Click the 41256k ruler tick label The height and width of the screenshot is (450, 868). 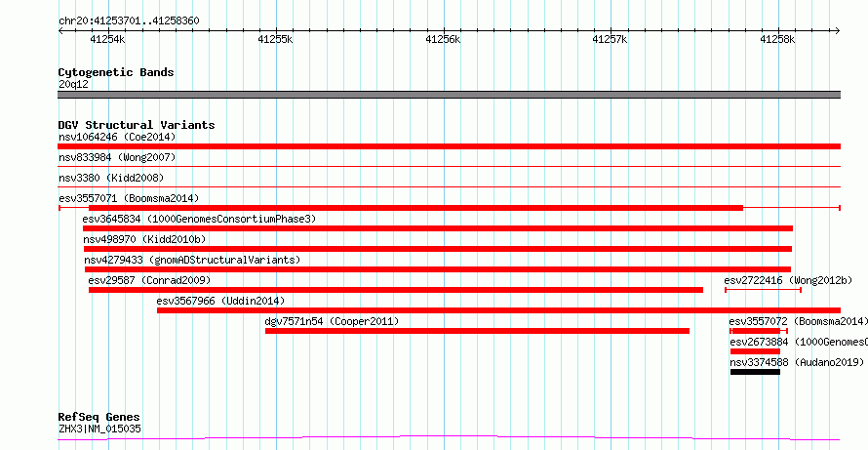(443, 39)
